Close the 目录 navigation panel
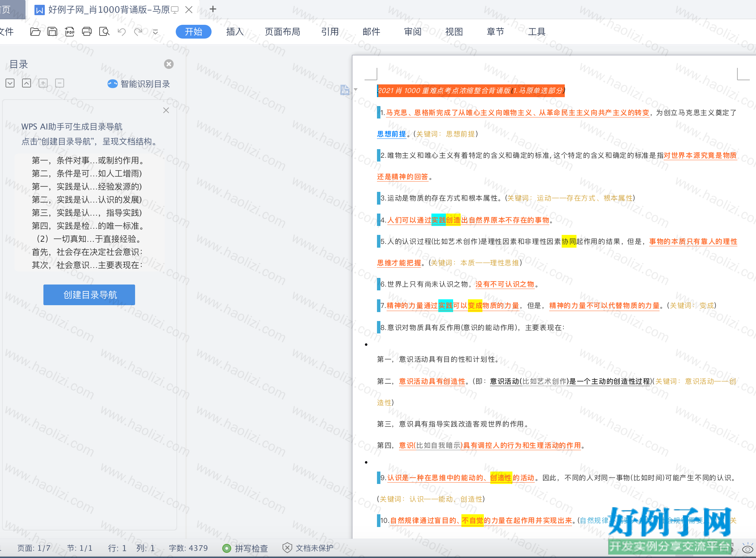This screenshot has height=558, width=756. click(169, 64)
